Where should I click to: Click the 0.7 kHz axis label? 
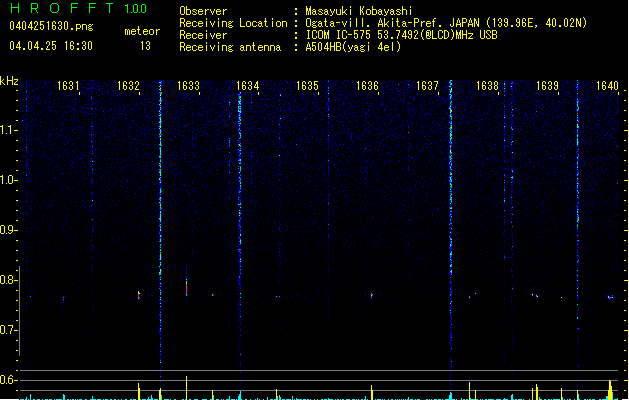coord(8,330)
